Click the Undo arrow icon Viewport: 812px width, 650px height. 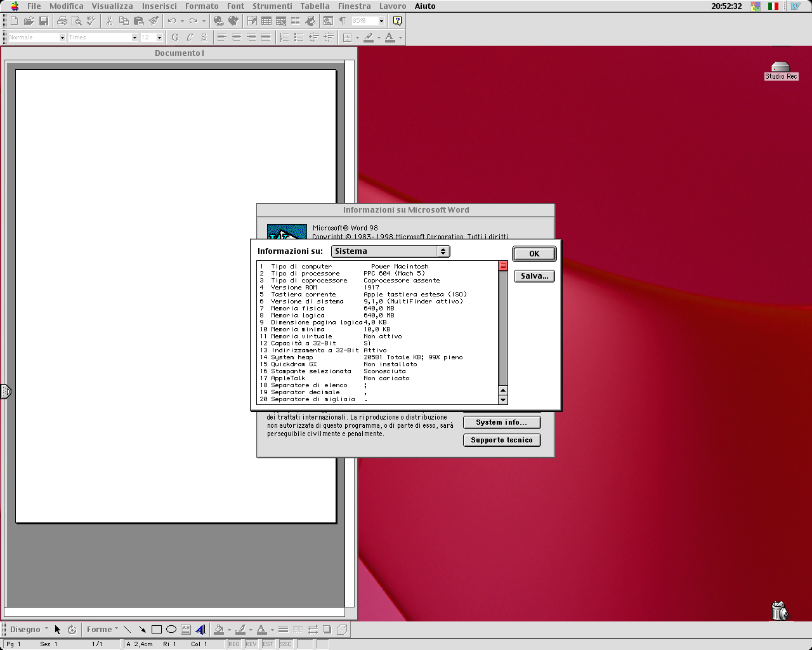coord(171,21)
